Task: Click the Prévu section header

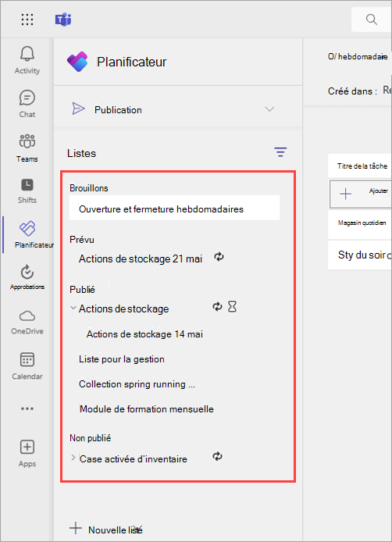Action: tap(81, 240)
